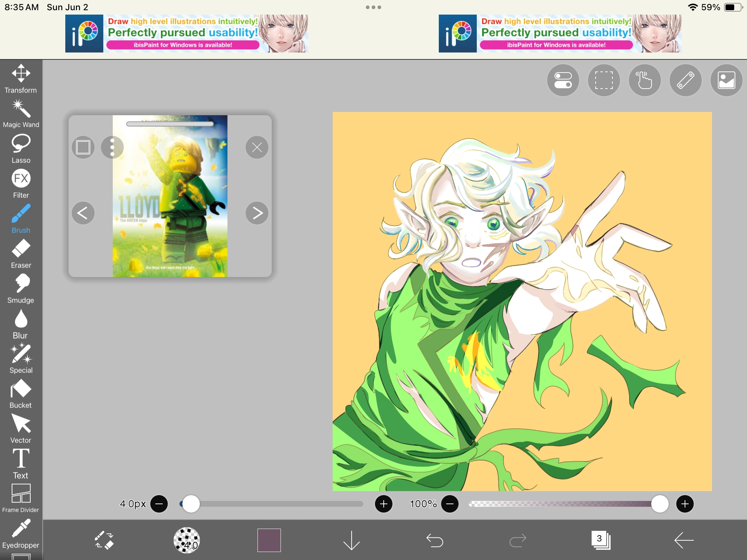Toggle brush and eraser switch
Screen dimensions: 747x560
104,540
